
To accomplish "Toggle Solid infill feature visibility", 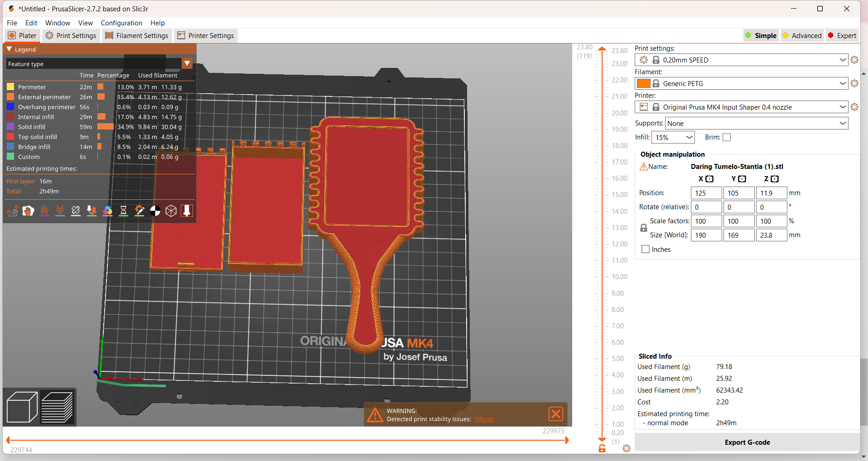I will (31, 127).
